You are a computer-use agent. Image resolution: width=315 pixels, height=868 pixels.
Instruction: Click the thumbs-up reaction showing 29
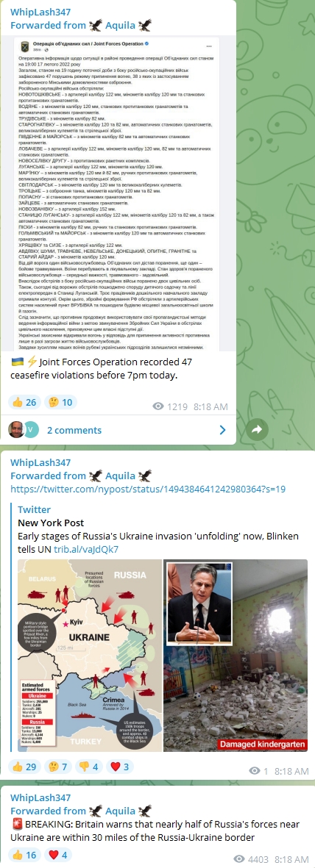(x=25, y=767)
